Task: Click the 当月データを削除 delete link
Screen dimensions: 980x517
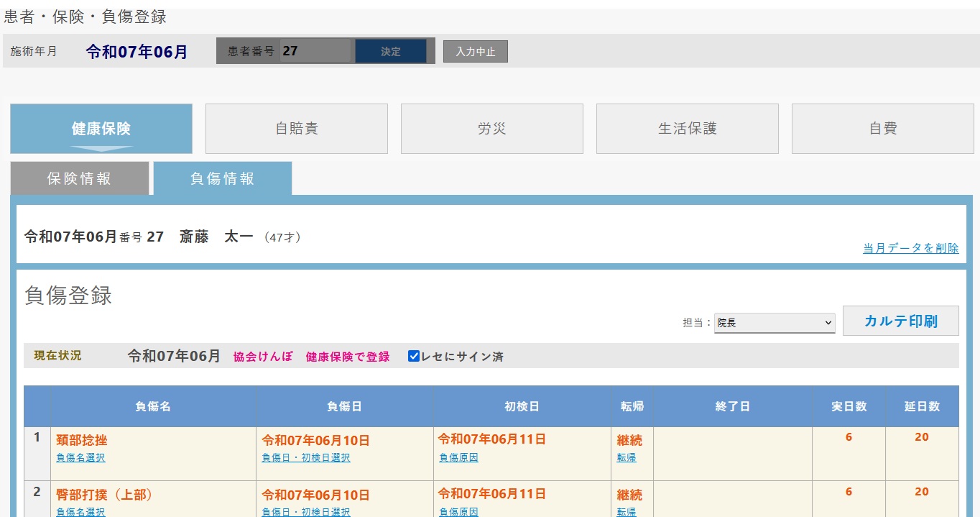Action: click(x=910, y=247)
